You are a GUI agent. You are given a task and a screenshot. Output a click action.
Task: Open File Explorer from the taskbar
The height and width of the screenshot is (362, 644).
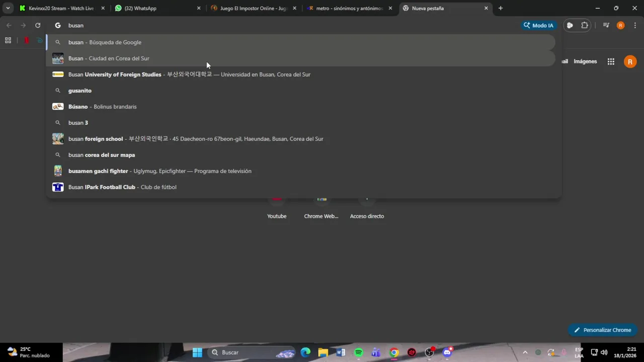click(x=323, y=352)
